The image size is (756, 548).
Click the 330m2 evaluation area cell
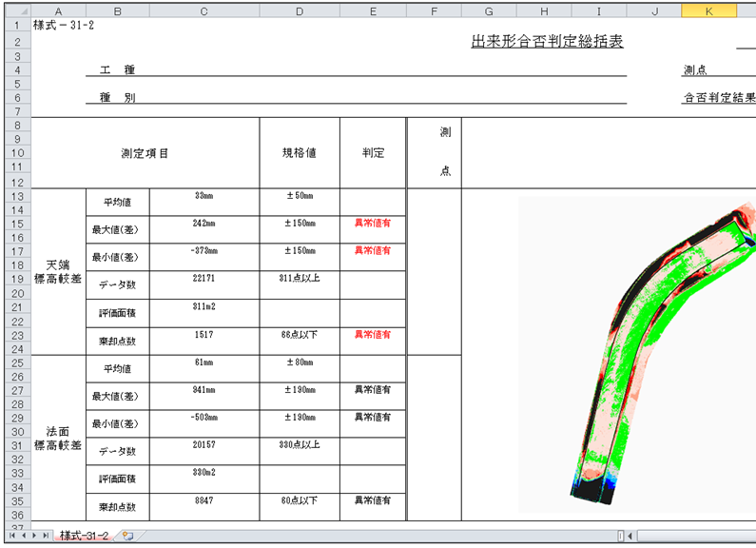[204, 479]
